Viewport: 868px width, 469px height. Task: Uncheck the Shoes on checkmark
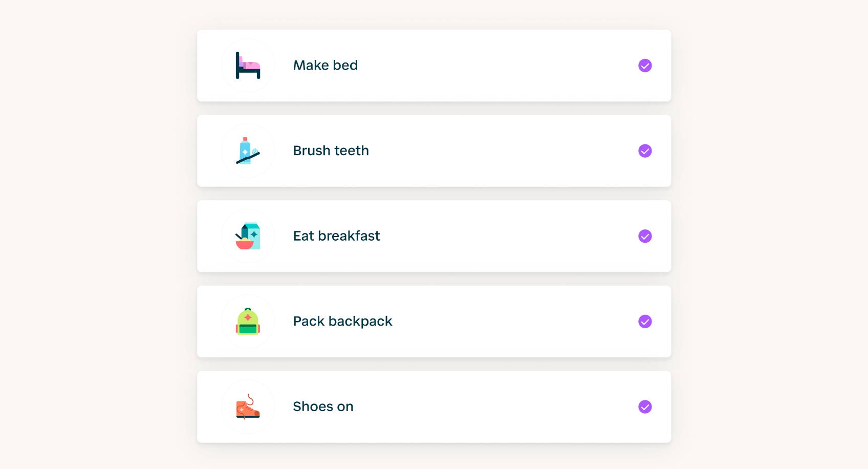pyautogui.click(x=645, y=407)
